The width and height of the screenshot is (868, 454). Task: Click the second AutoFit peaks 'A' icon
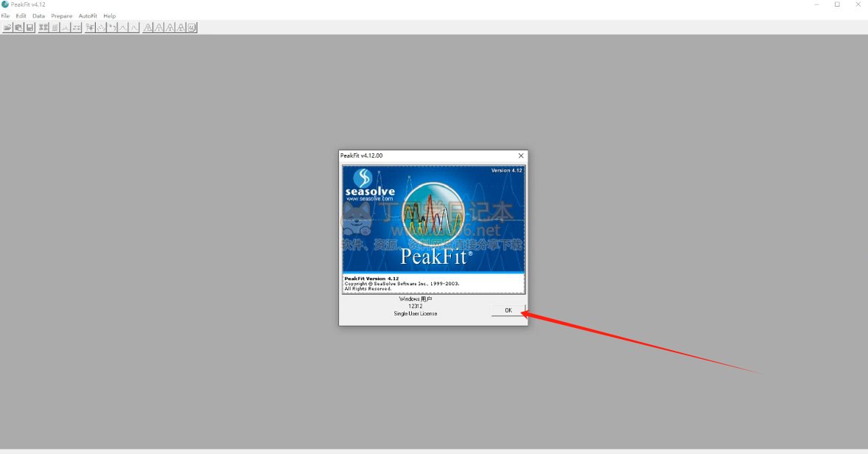(x=159, y=28)
